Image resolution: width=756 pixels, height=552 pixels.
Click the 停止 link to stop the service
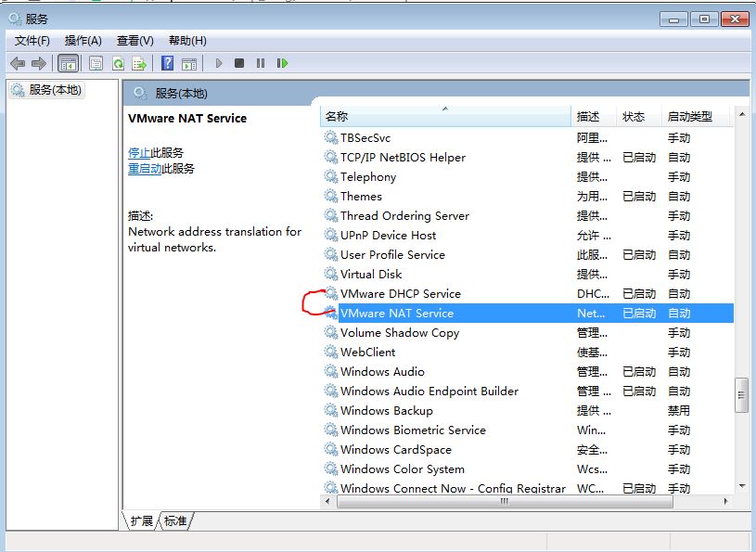point(139,153)
